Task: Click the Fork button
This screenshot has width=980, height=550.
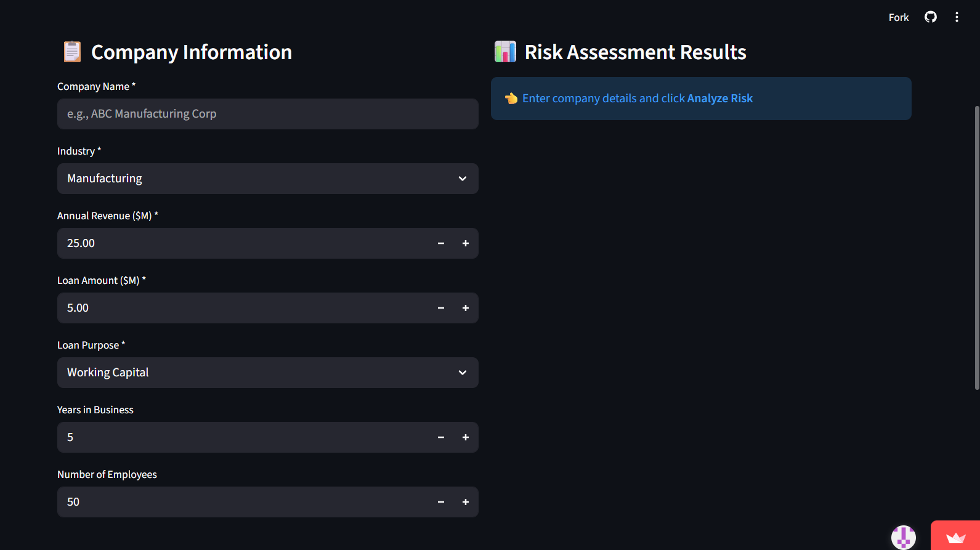Action: pyautogui.click(x=898, y=17)
